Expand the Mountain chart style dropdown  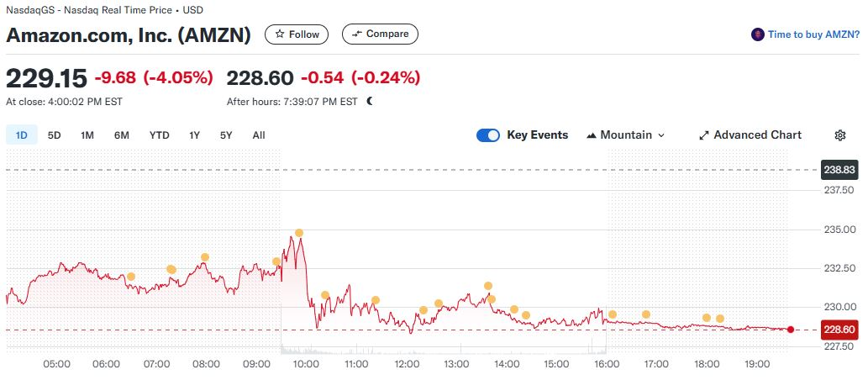point(625,135)
